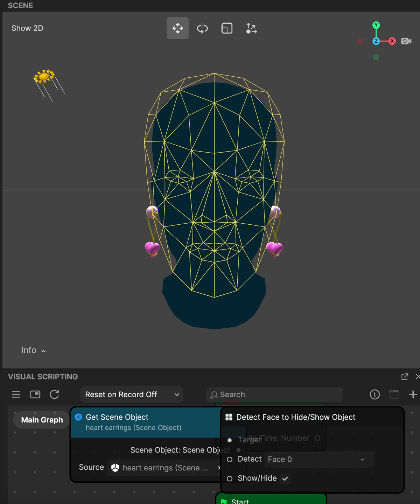Select the Main Graph tab
Screen dimensions: 420x504
[42, 420]
